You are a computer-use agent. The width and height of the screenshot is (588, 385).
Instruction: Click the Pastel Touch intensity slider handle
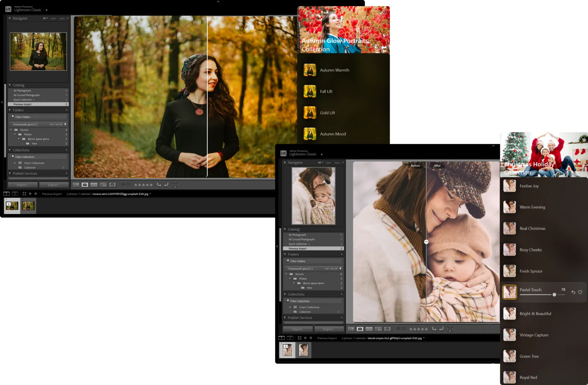point(554,295)
